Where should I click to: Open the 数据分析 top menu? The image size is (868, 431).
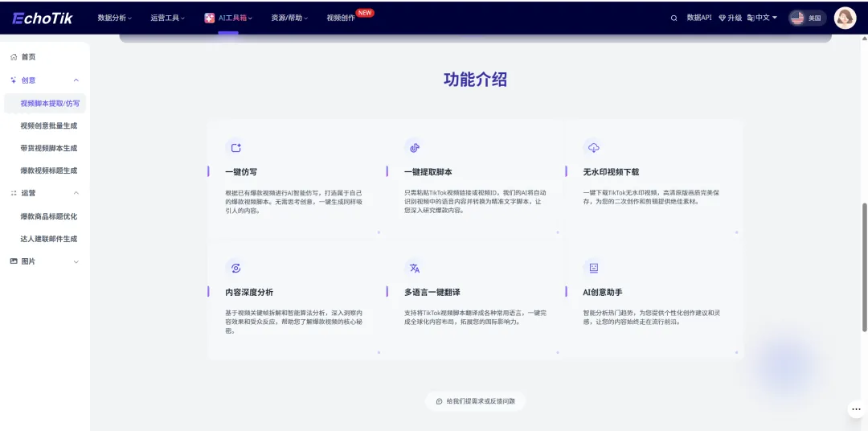pos(115,18)
